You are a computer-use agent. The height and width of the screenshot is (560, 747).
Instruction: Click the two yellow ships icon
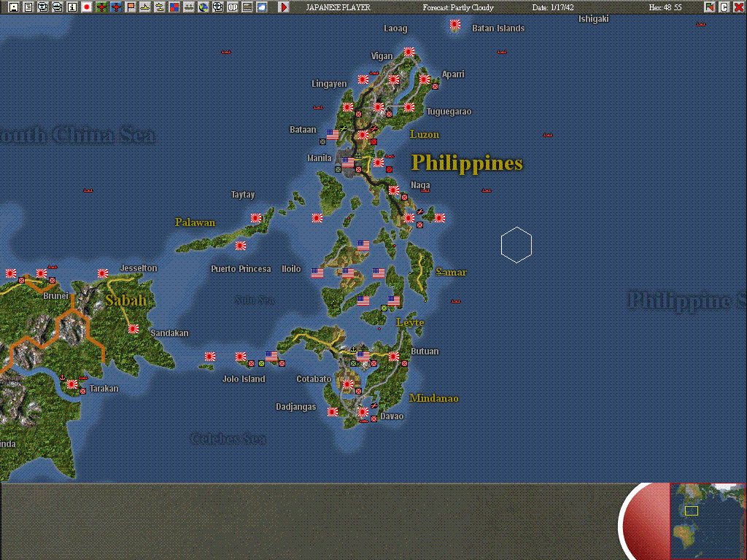pyautogui.click(x=160, y=7)
